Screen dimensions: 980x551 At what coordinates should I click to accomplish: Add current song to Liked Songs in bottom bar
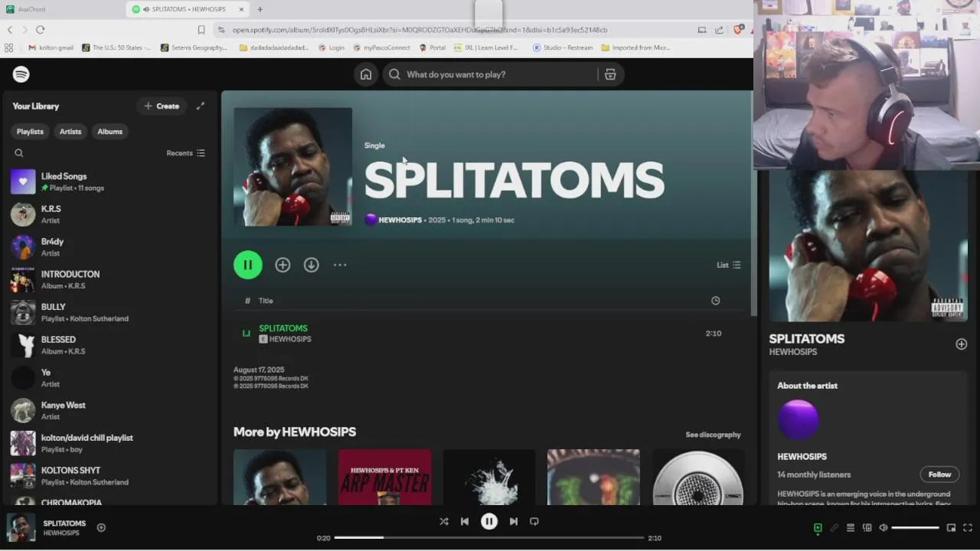pyautogui.click(x=101, y=527)
